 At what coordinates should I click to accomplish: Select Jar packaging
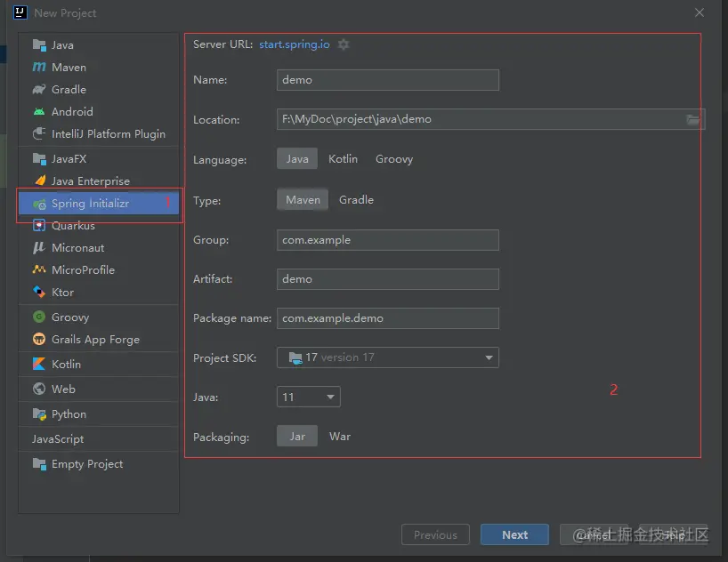297,437
